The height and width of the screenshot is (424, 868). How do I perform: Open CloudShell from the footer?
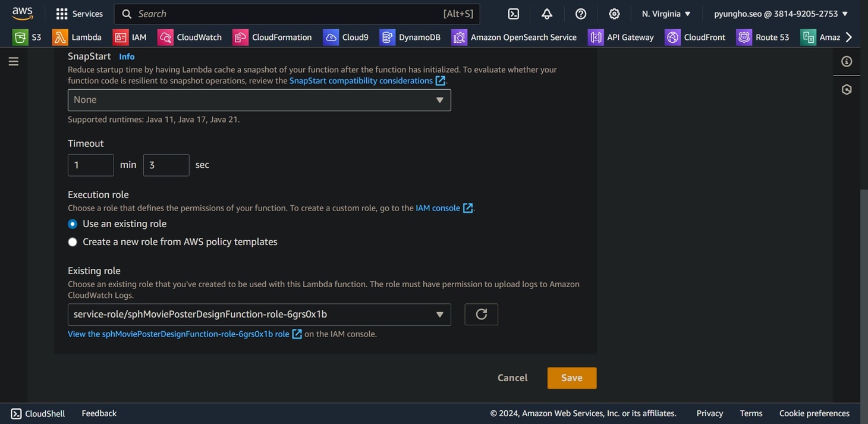[x=38, y=413]
